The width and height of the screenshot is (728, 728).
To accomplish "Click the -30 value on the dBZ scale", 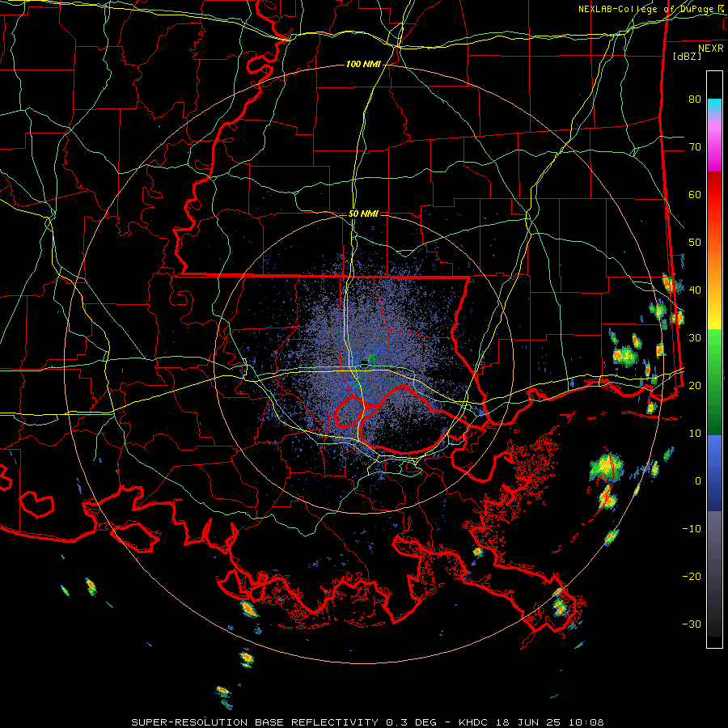I will pos(692,624).
